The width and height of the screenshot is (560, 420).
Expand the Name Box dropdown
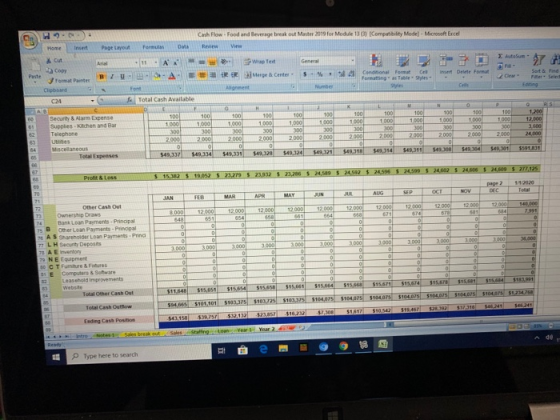(92, 101)
